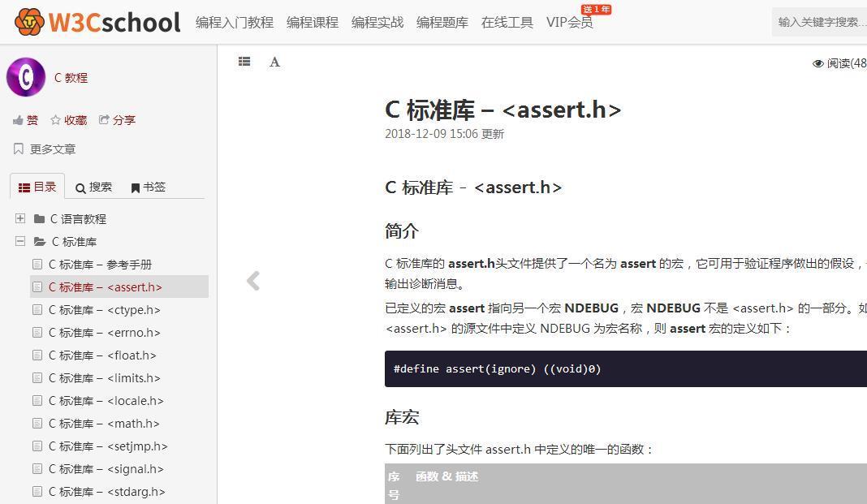Open the W3Cschool logo homepage icon
Image resolution: width=867 pixels, height=504 pixels.
pyautogui.click(x=29, y=21)
